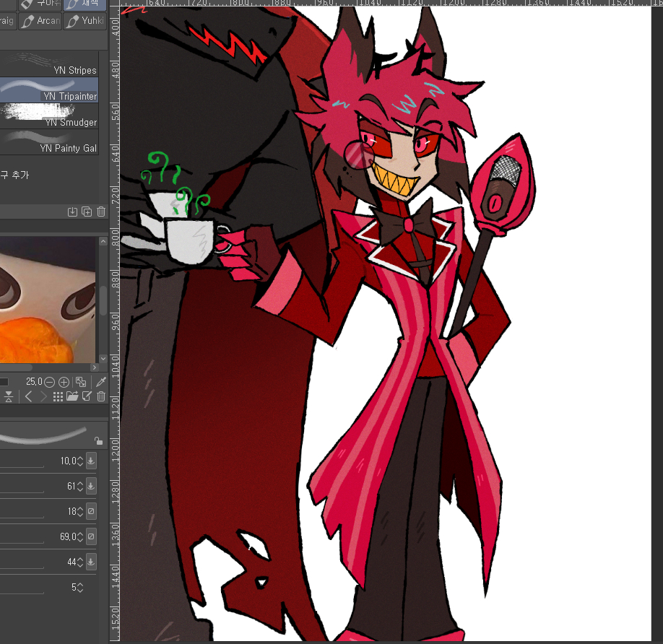Click the stepper arrows next to value 61
The width and height of the screenshot is (663, 644).
[79, 487]
